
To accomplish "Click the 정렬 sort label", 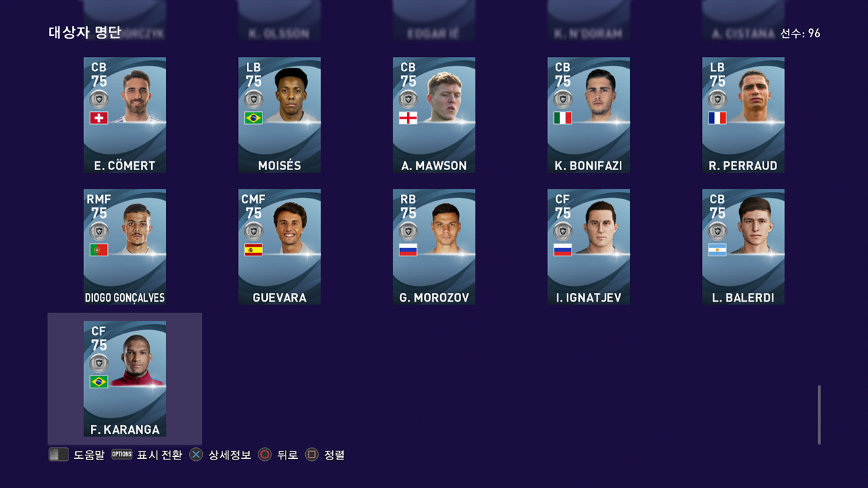I will point(334,455).
